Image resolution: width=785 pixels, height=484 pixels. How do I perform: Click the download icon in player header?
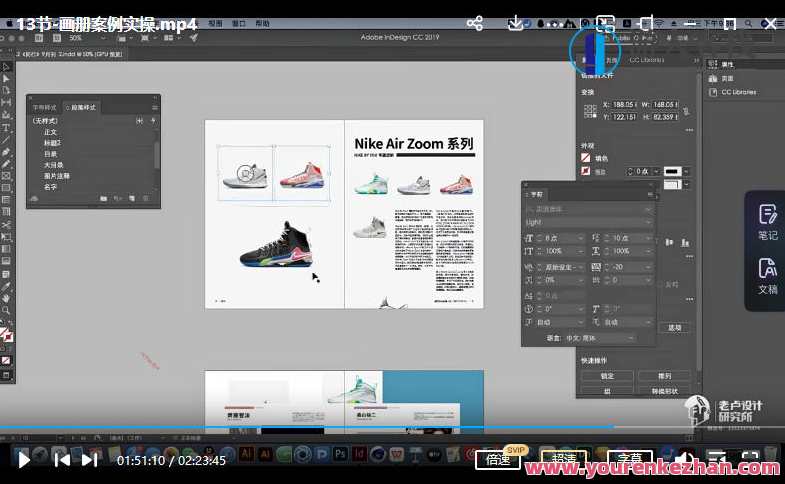[516, 22]
